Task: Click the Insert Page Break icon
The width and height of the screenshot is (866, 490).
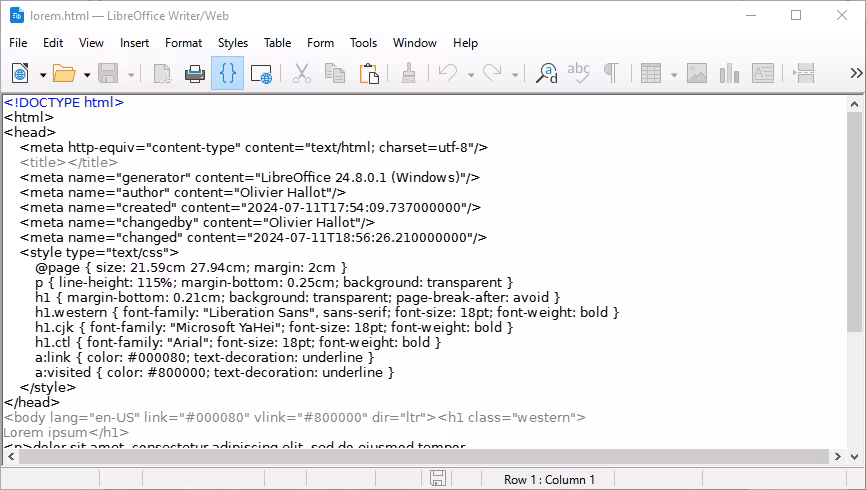Action: (x=804, y=73)
